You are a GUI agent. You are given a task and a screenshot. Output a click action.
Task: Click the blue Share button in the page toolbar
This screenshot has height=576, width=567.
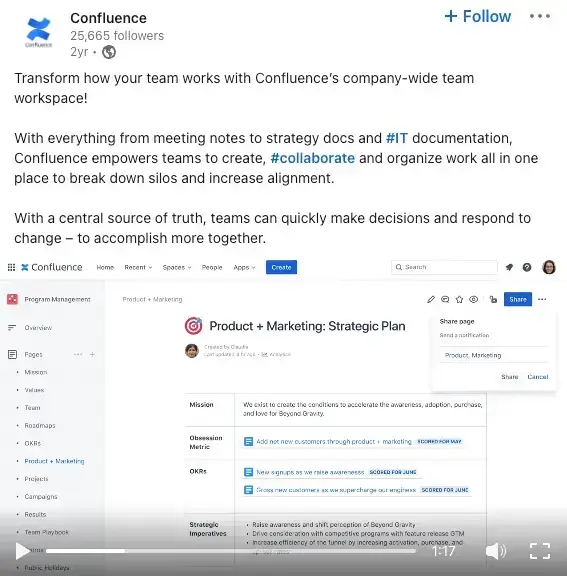tap(518, 299)
